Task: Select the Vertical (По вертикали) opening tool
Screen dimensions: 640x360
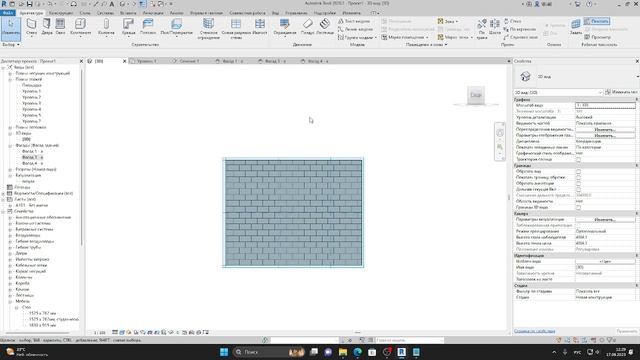Action: click(520, 29)
